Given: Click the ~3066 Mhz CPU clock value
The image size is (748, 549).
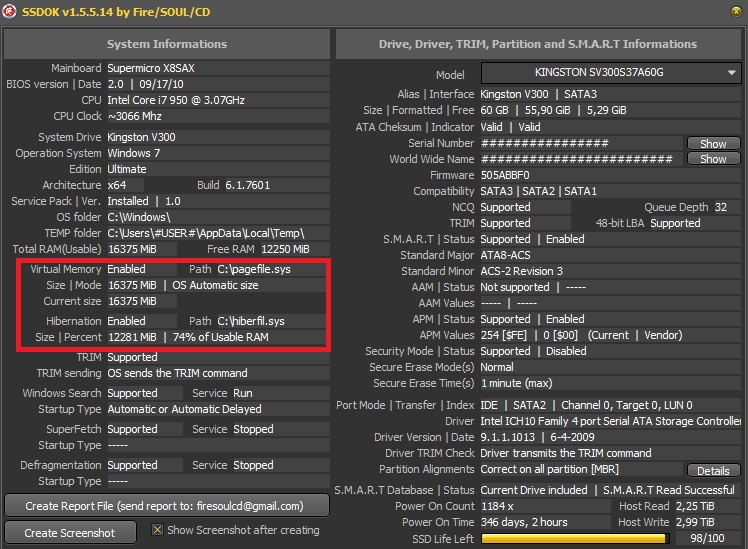Looking at the screenshot, I should tap(135, 116).
